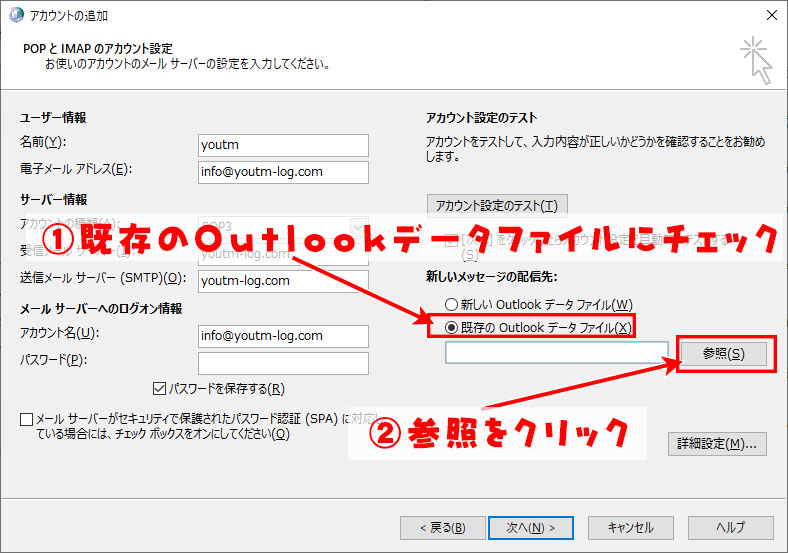The height and width of the screenshot is (553, 788).
Task: Click the 新しいメッセージの配信先 label
Action: pyautogui.click(x=492, y=276)
